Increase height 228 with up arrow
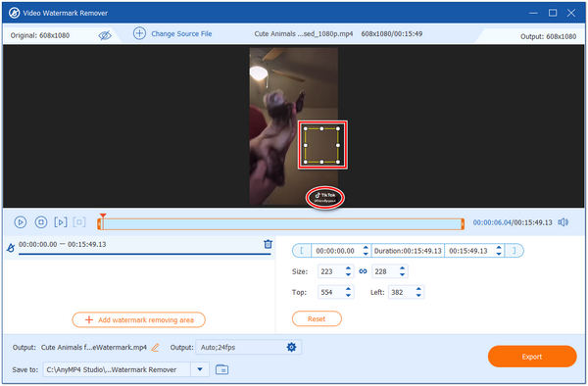588x386 pixels. (x=403, y=268)
